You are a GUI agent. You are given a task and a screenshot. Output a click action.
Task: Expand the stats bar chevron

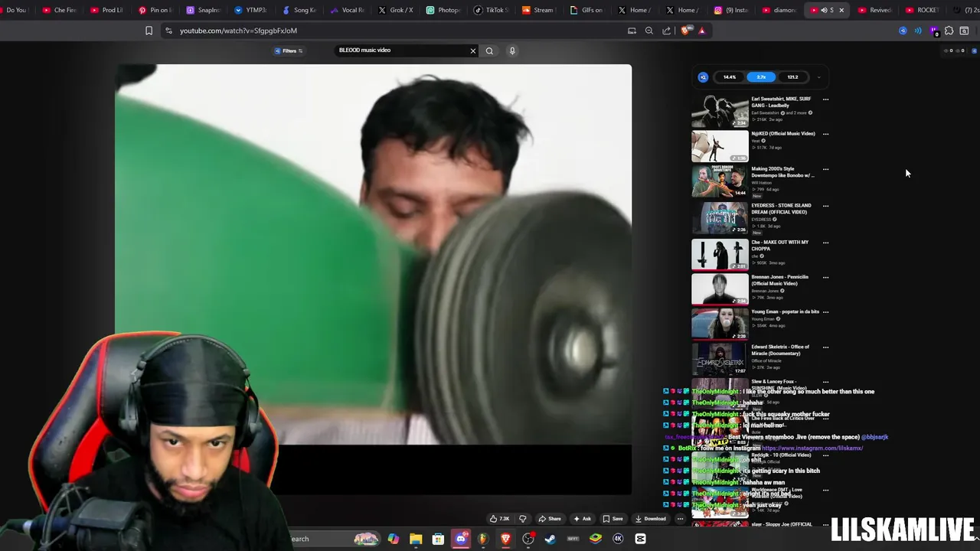click(x=818, y=77)
